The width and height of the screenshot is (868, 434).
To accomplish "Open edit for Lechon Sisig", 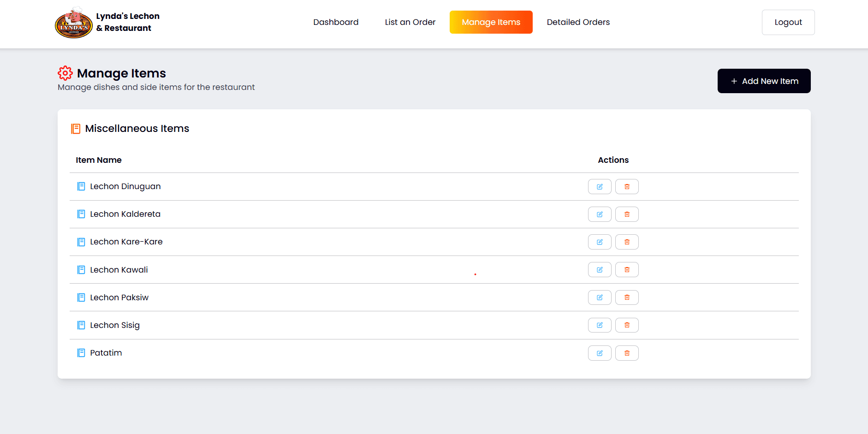I will click(x=599, y=325).
